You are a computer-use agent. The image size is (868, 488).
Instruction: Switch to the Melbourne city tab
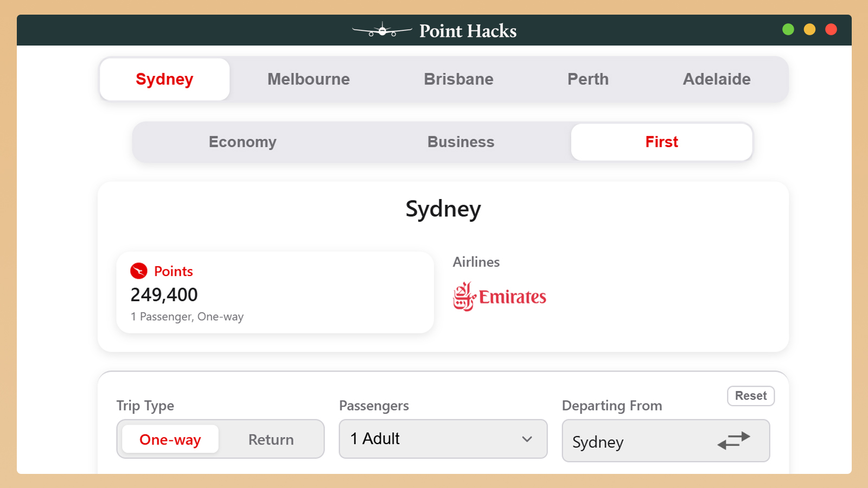pyautogui.click(x=308, y=79)
